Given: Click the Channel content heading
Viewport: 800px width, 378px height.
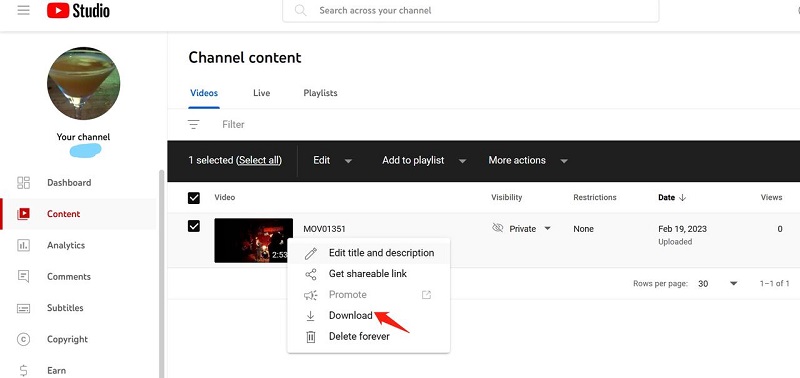Looking at the screenshot, I should [x=245, y=58].
